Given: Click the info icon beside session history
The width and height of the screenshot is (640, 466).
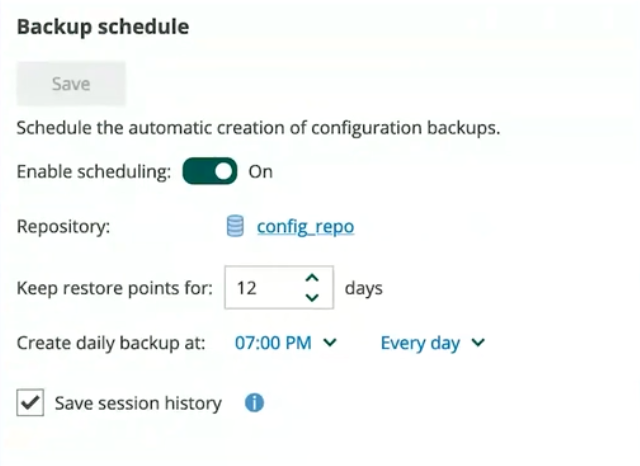Looking at the screenshot, I should click(254, 403).
